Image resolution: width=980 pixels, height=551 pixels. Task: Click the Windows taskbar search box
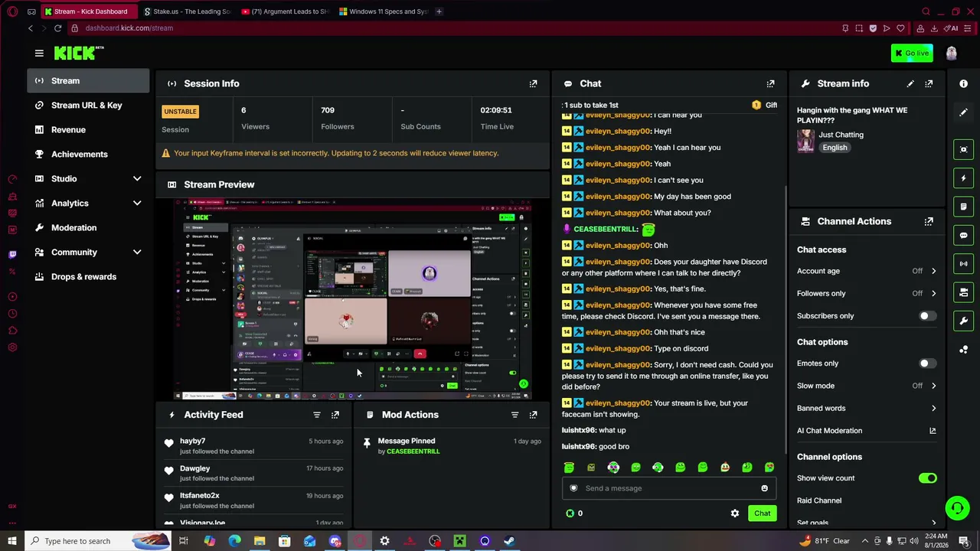tap(97, 541)
